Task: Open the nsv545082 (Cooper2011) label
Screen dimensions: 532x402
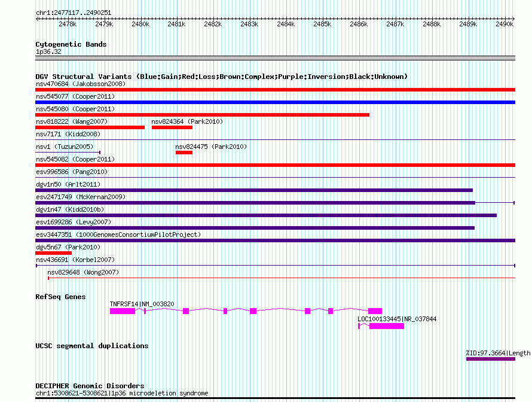Action: tap(75, 159)
